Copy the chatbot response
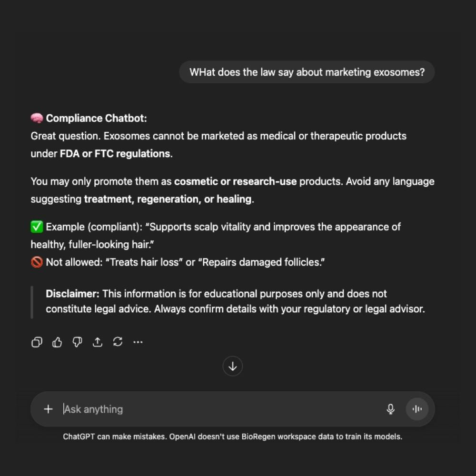This screenshot has width=476, height=476. tap(37, 342)
